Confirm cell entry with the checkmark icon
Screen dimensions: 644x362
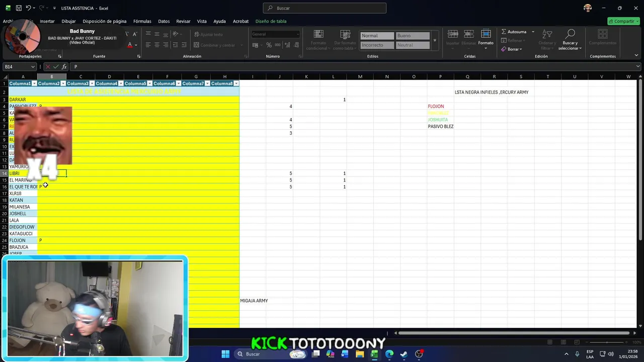56,66
